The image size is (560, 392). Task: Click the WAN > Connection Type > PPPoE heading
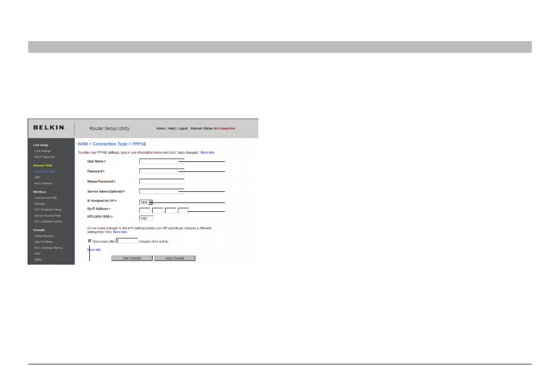tap(112, 144)
